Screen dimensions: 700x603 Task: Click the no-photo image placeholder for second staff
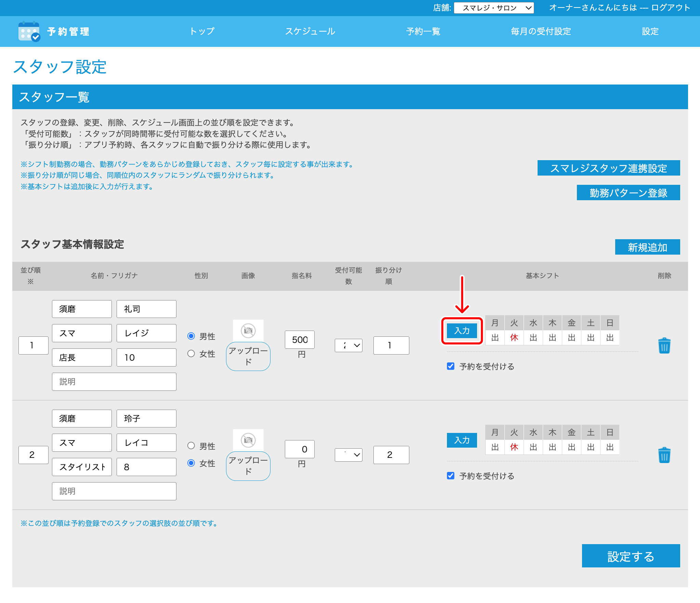click(248, 440)
